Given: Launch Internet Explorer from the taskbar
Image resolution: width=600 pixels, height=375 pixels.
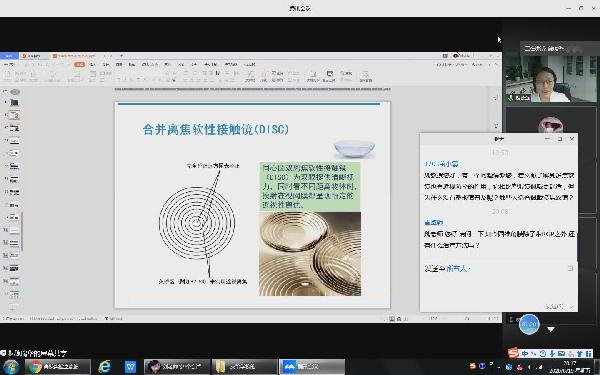Looking at the screenshot, I should (104, 367).
